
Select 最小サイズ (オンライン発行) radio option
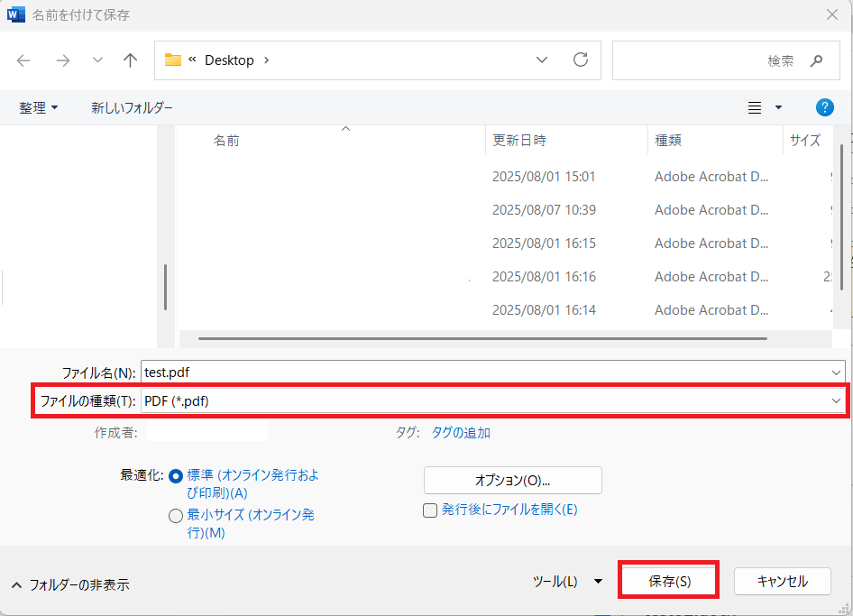[175, 516]
